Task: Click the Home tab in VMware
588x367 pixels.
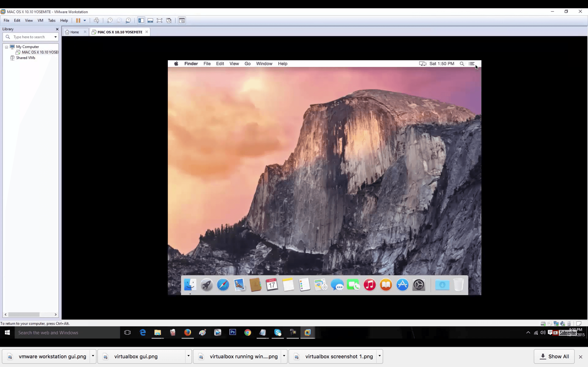Action: tap(74, 32)
